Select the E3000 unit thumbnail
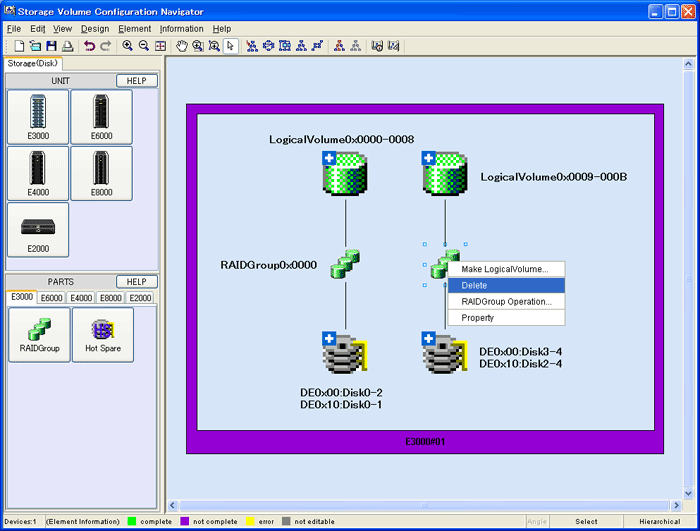700x531 pixels. point(38,117)
